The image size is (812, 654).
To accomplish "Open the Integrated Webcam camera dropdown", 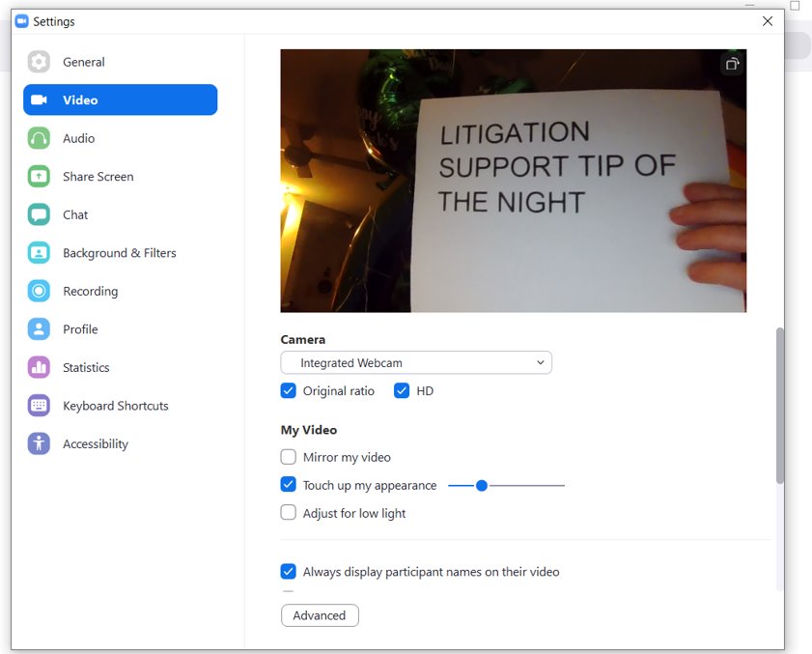I will point(416,363).
